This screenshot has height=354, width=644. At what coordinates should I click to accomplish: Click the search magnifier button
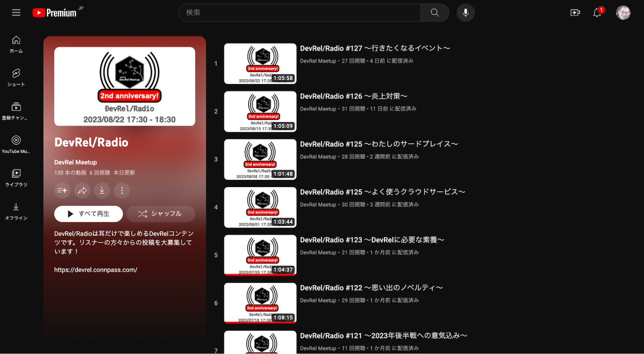click(x=434, y=12)
